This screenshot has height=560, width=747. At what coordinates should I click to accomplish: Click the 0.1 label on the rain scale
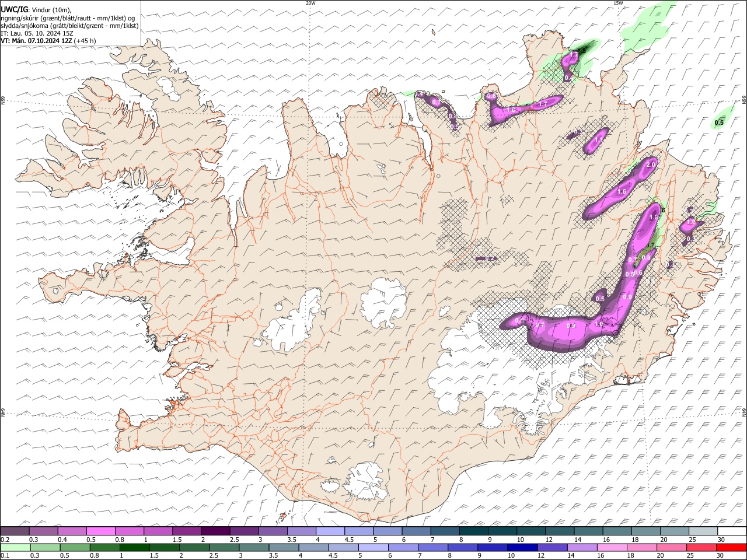pyautogui.click(x=5, y=556)
